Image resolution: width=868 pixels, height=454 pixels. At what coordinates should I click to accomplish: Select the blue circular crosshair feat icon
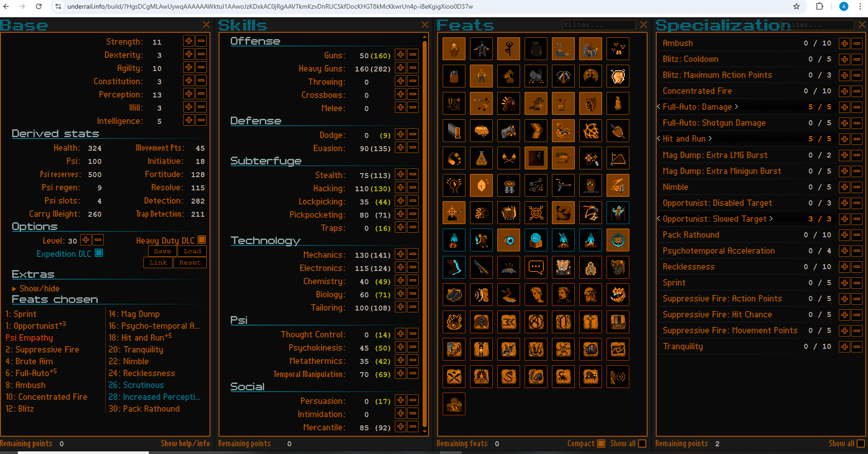tap(618, 240)
